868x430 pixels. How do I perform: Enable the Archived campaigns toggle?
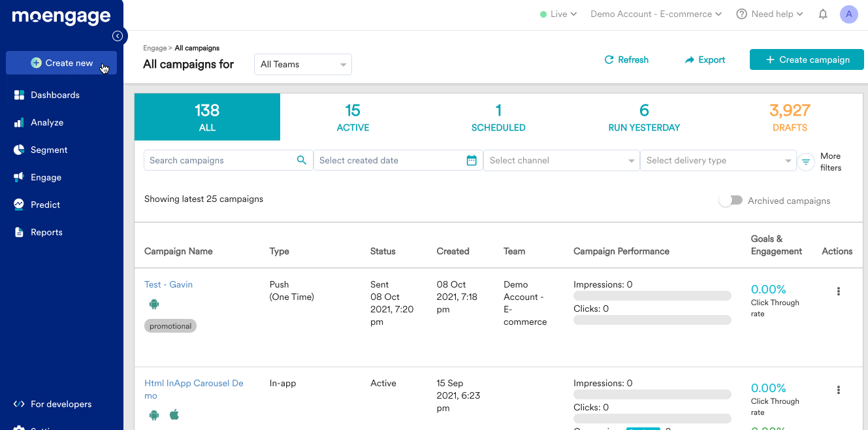[x=730, y=201]
